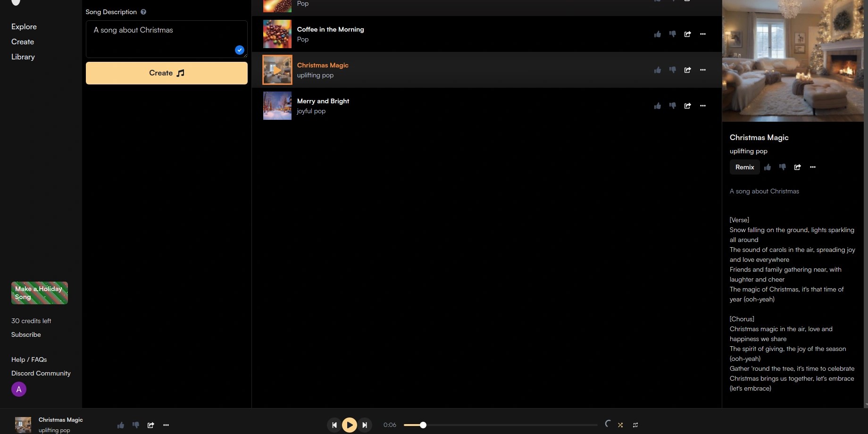The width and height of the screenshot is (868, 434).
Task: Dislike Christmas Magic in the song list
Action: pyautogui.click(x=673, y=70)
